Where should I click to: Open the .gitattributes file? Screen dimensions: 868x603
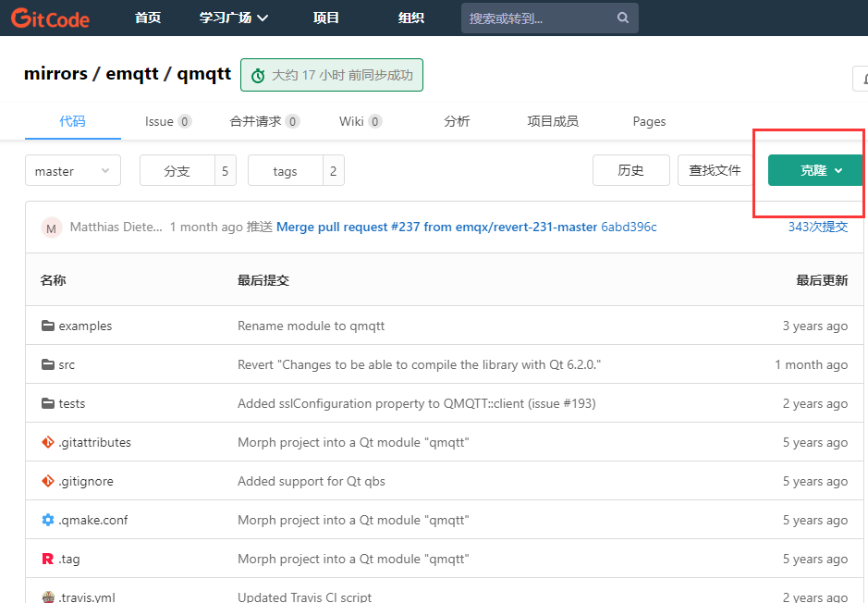click(x=94, y=442)
